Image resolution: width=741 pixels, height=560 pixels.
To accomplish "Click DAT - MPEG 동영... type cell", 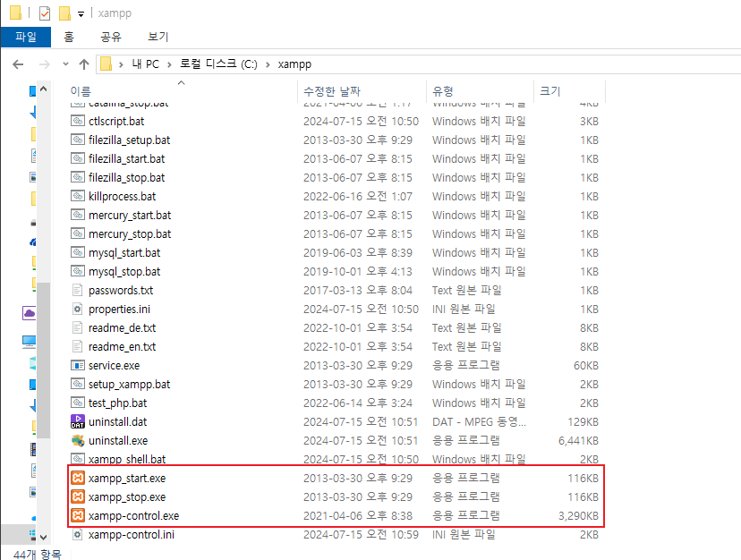I will coord(479,421).
